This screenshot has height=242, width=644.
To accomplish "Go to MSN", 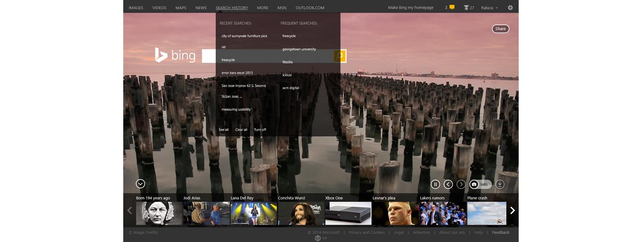I will [x=282, y=8].
